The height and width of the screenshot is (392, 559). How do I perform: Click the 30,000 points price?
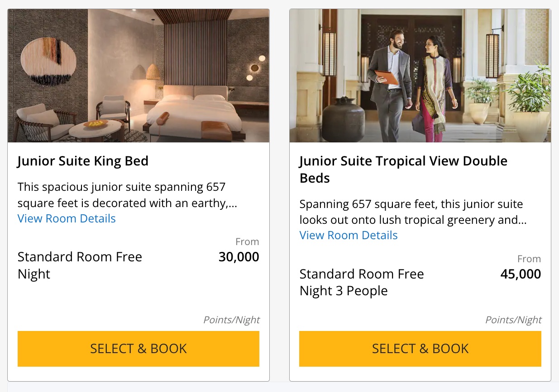239,257
